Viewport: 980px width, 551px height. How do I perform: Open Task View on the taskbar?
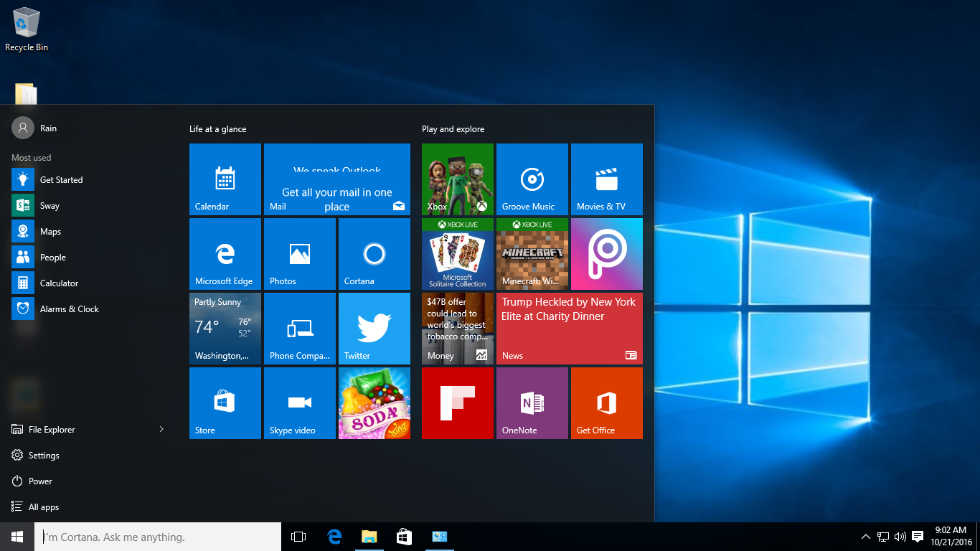298,537
